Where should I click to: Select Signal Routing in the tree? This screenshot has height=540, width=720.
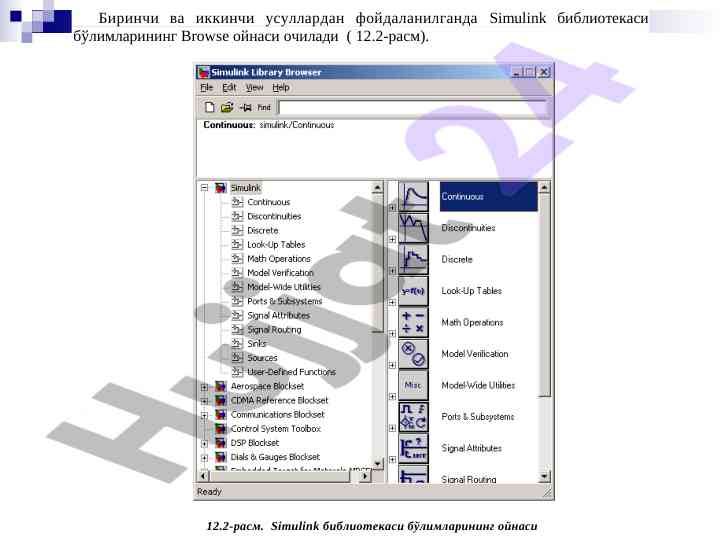(x=274, y=330)
